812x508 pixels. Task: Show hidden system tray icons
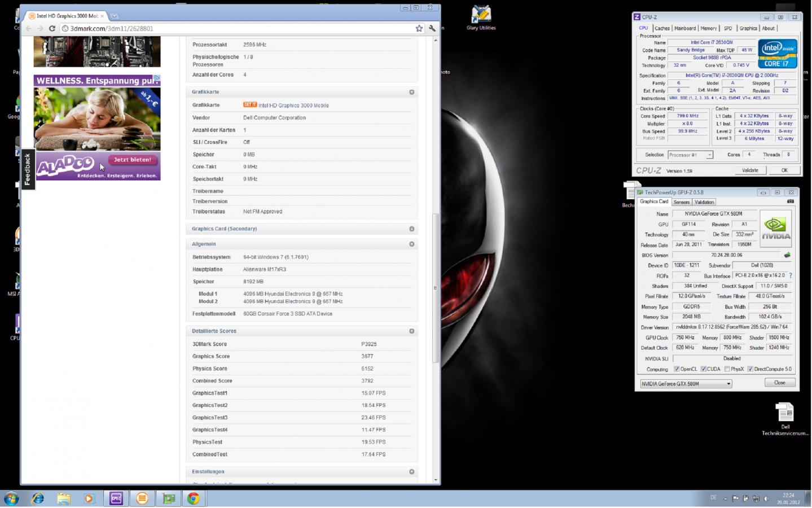coord(725,498)
